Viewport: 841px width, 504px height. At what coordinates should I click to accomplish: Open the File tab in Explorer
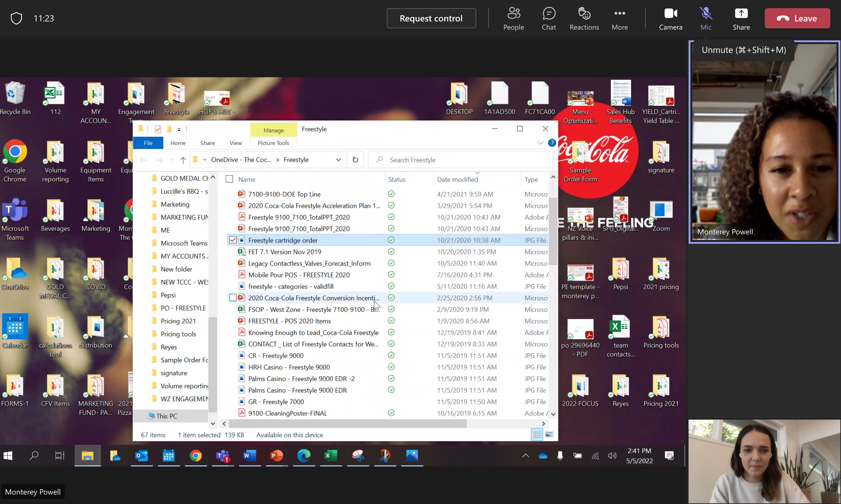[148, 143]
